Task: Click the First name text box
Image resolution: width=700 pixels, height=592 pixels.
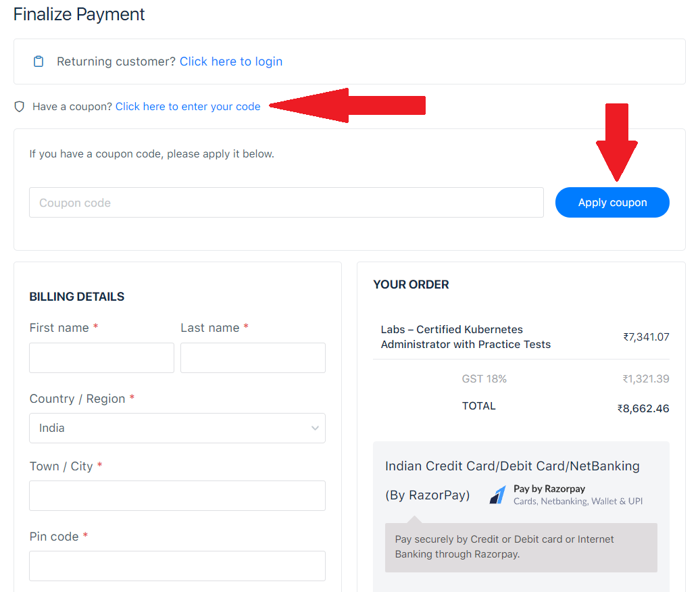Action: (101, 357)
